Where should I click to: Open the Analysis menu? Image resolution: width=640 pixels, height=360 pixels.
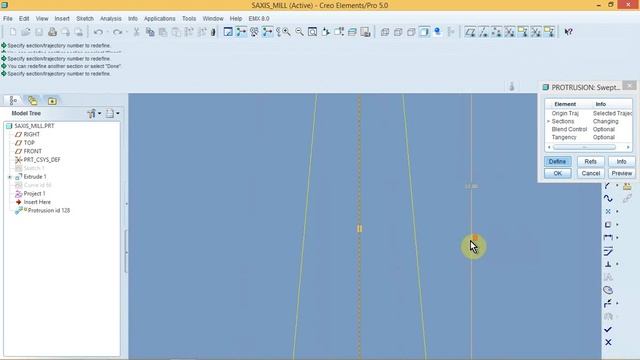pyautogui.click(x=111, y=19)
